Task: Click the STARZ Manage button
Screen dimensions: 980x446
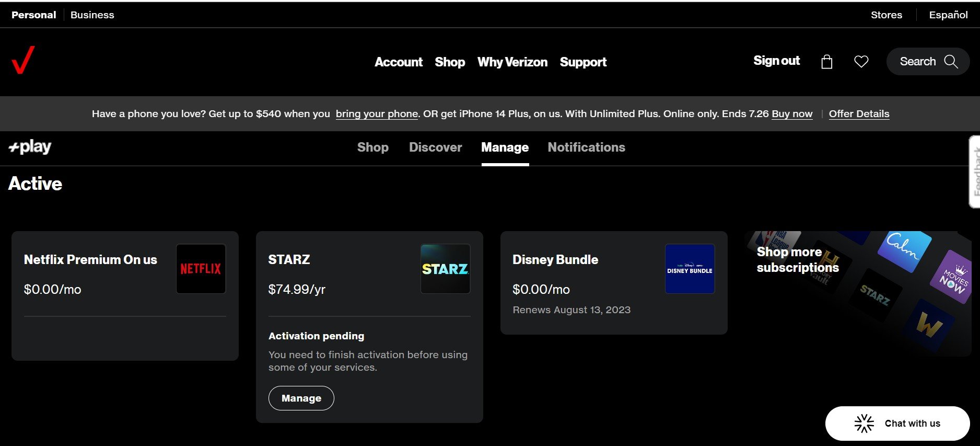Action: [301, 398]
